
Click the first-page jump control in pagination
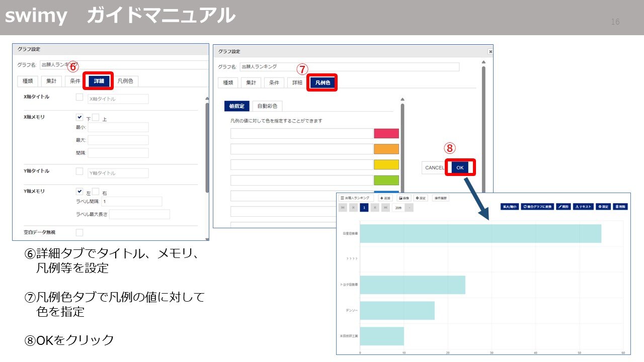(x=343, y=207)
